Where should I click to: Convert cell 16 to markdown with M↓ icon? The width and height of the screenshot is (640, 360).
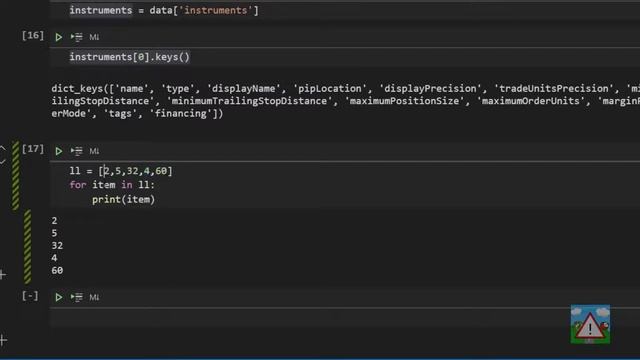94,37
